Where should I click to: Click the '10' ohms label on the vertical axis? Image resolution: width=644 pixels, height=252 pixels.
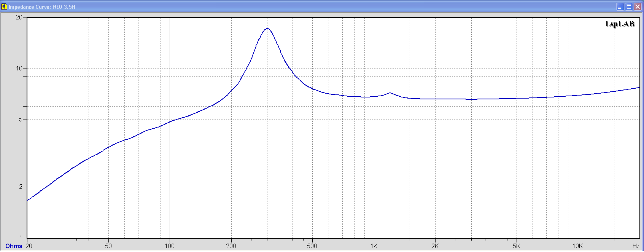click(x=19, y=69)
